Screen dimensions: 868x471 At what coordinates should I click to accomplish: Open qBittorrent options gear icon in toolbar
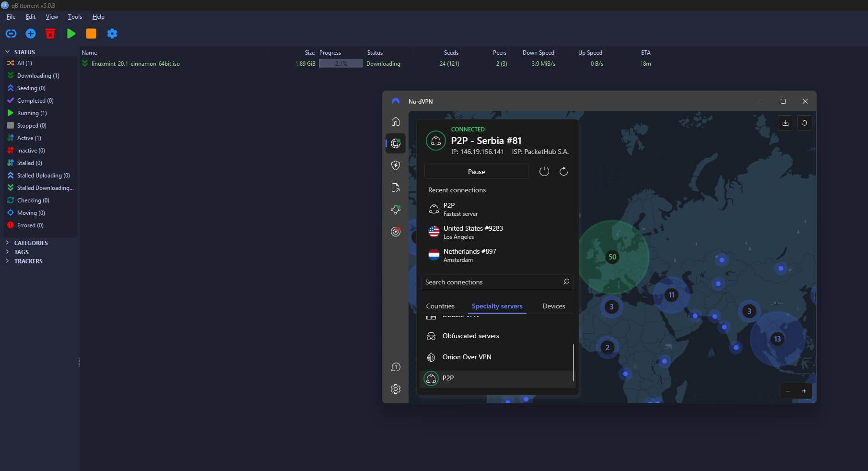(x=112, y=34)
